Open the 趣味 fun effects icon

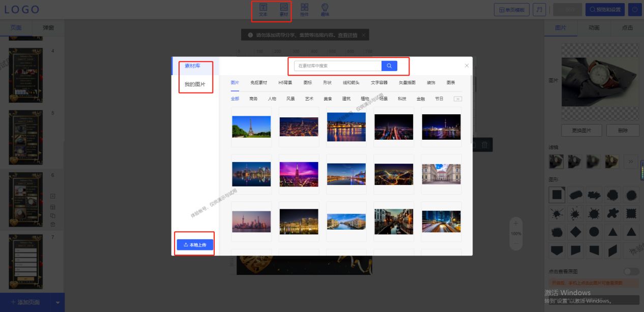click(325, 10)
